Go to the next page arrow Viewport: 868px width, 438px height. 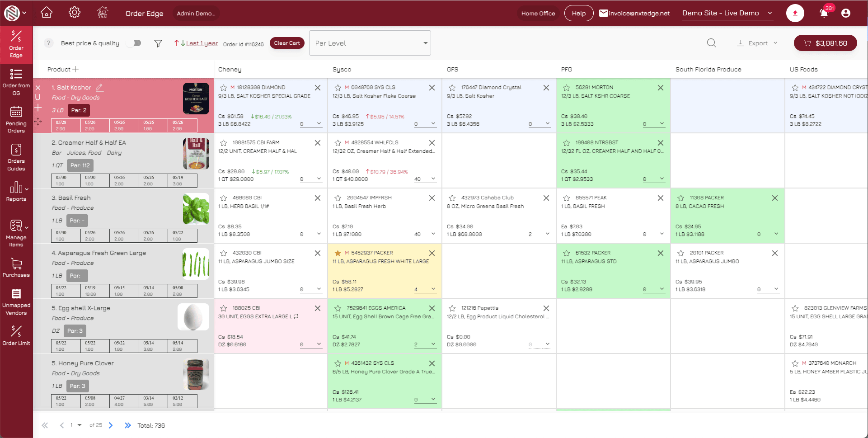point(111,425)
